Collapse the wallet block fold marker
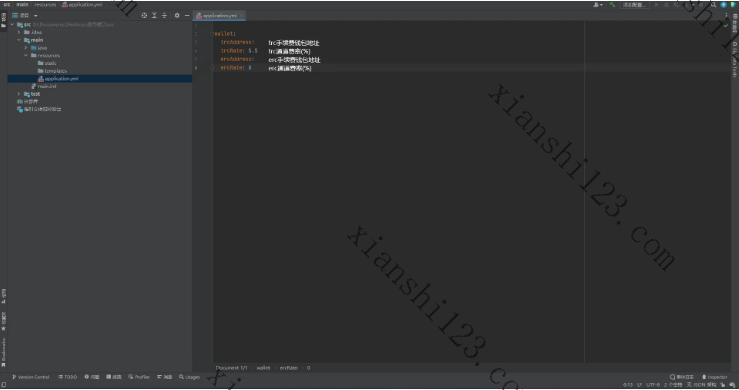Screen dimensions: 739x390 (x=212, y=34)
